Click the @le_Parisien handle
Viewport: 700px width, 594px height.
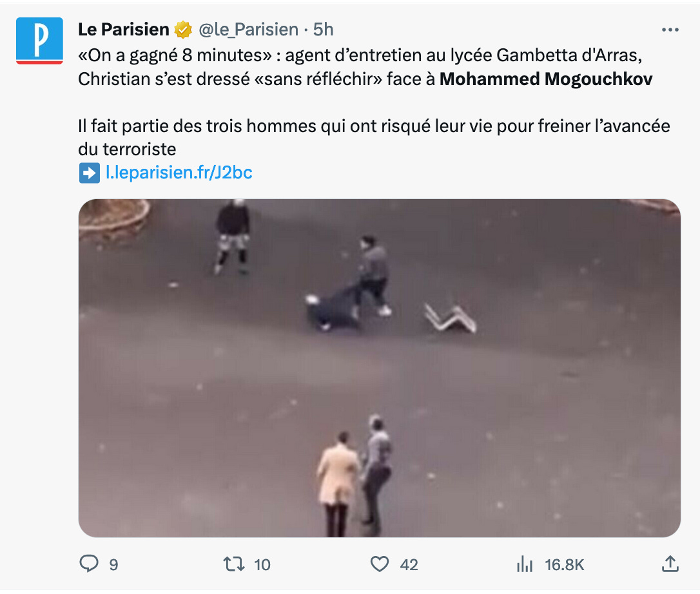[x=248, y=30]
